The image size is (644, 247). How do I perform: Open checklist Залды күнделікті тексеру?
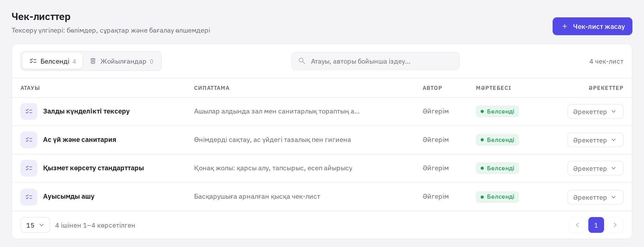click(86, 111)
